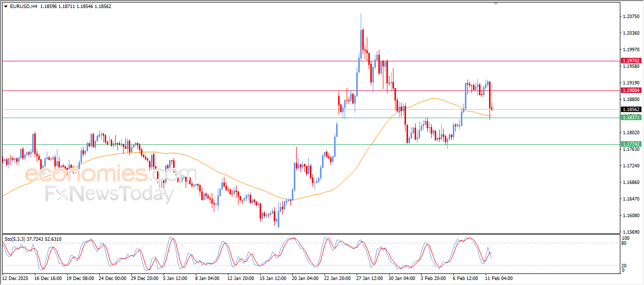644x285 pixels.
Task: Click the 11 Feb 04:00 time label
Action: (x=499, y=278)
